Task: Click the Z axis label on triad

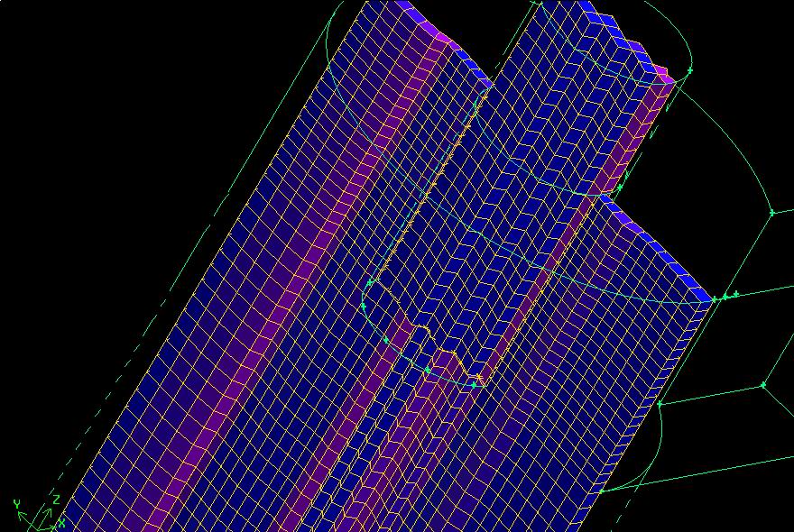Action: 56,499
